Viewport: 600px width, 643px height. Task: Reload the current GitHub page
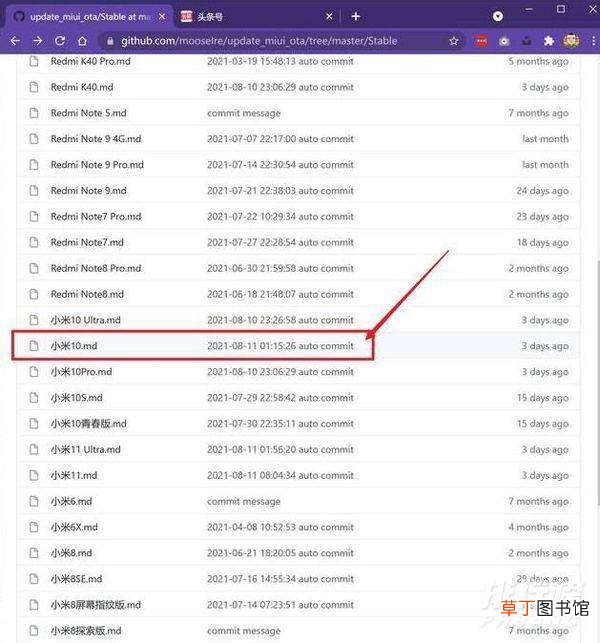[x=60, y=41]
